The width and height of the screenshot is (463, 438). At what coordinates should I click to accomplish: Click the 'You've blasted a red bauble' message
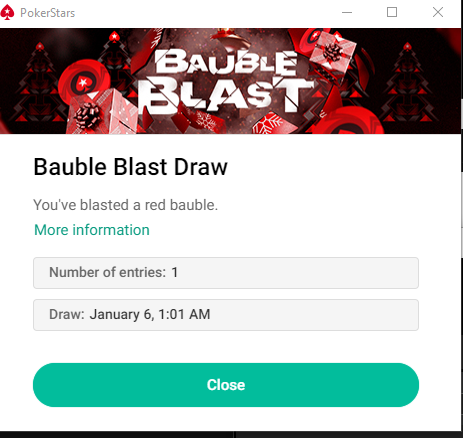[x=125, y=205]
